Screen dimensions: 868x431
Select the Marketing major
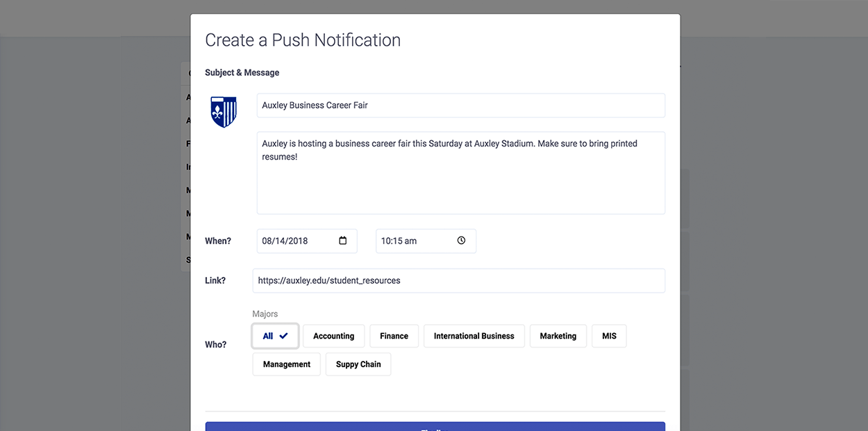558,336
